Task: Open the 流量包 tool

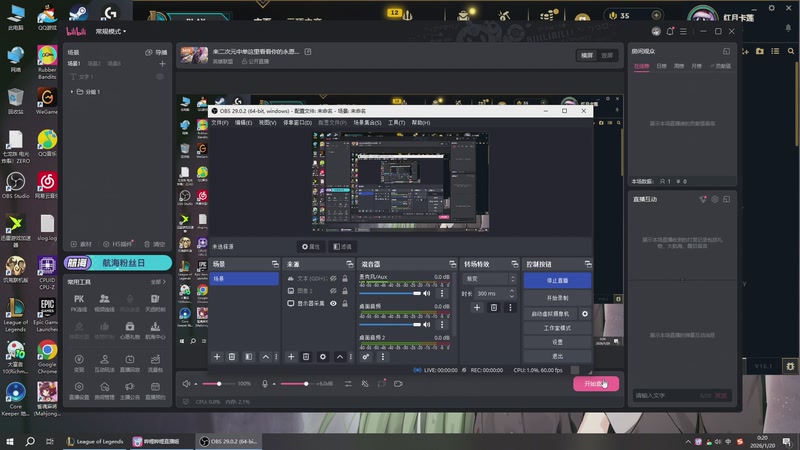Action: point(155,363)
